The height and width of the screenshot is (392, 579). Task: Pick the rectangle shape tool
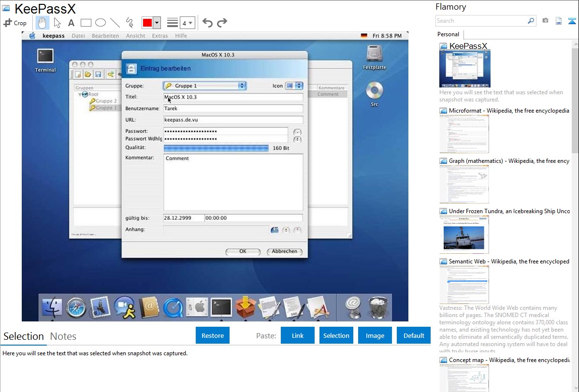[x=86, y=23]
